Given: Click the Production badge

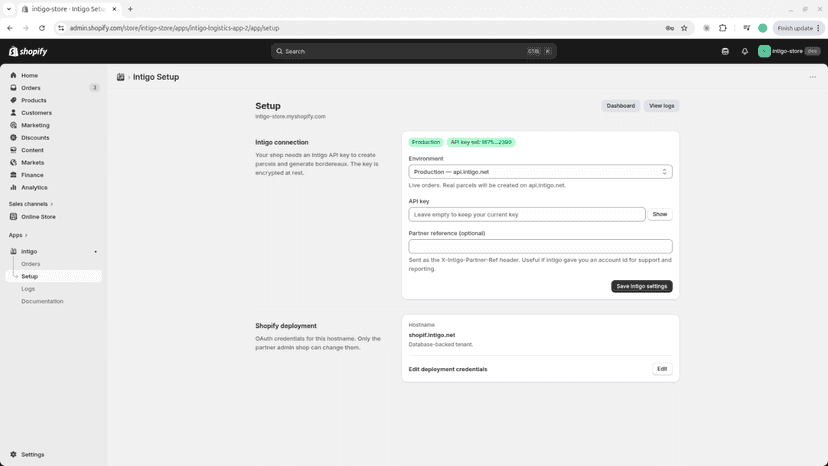Looking at the screenshot, I should pyautogui.click(x=426, y=142).
